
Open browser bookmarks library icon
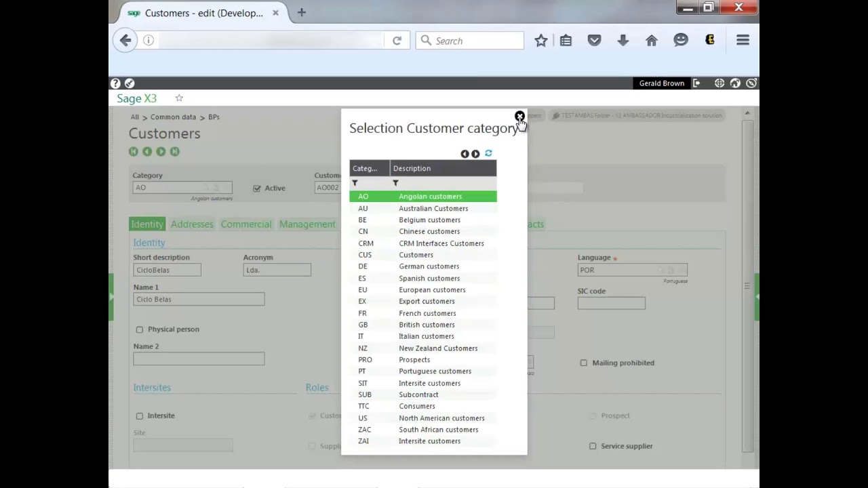point(566,41)
